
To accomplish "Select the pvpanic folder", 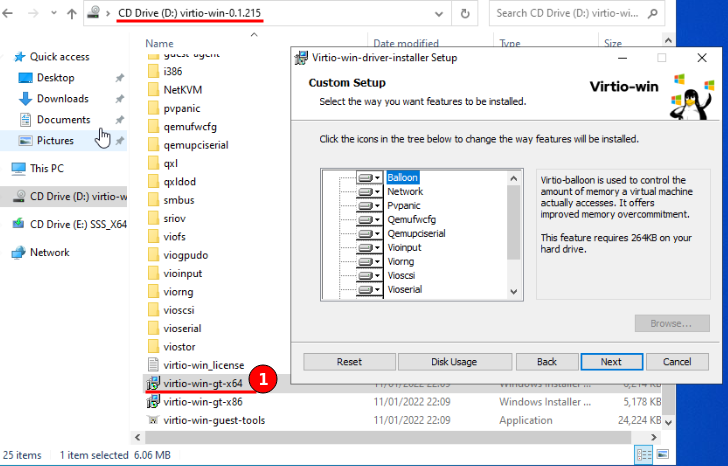I will [182, 108].
